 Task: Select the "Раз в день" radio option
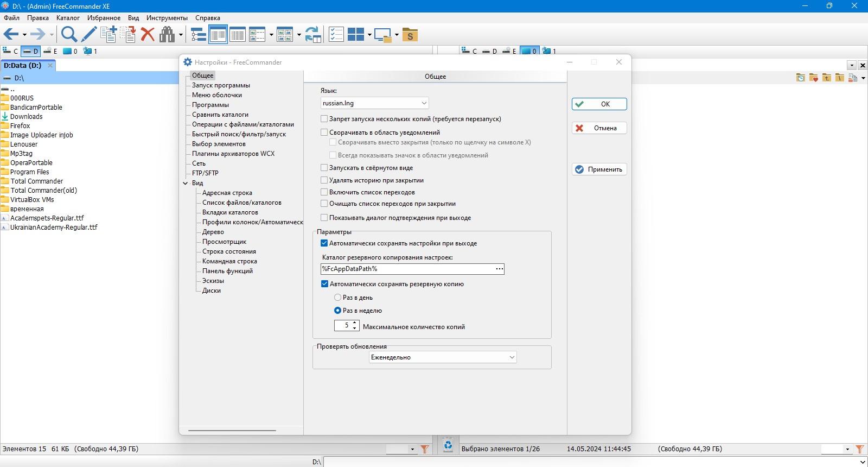click(337, 298)
